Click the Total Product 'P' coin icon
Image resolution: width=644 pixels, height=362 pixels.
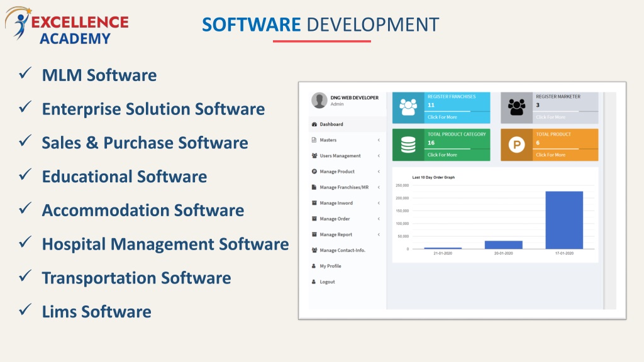[x=516, y=145]
